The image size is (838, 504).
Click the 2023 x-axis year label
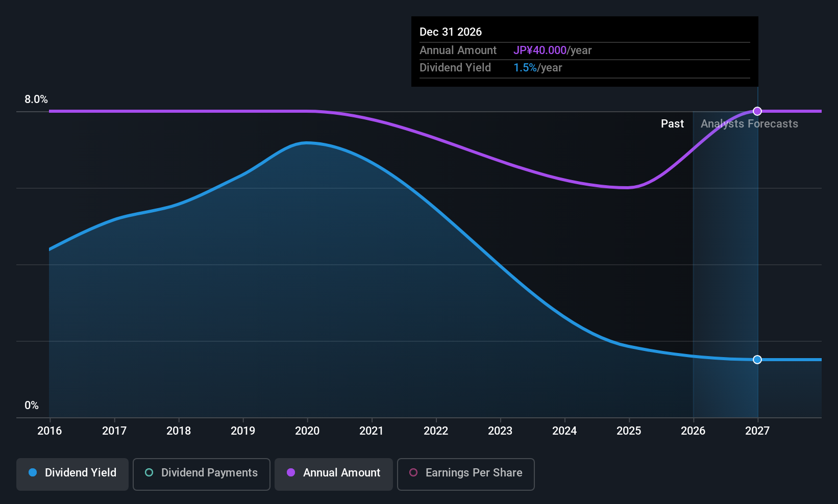pyautogui.click(x=500, y=431)
